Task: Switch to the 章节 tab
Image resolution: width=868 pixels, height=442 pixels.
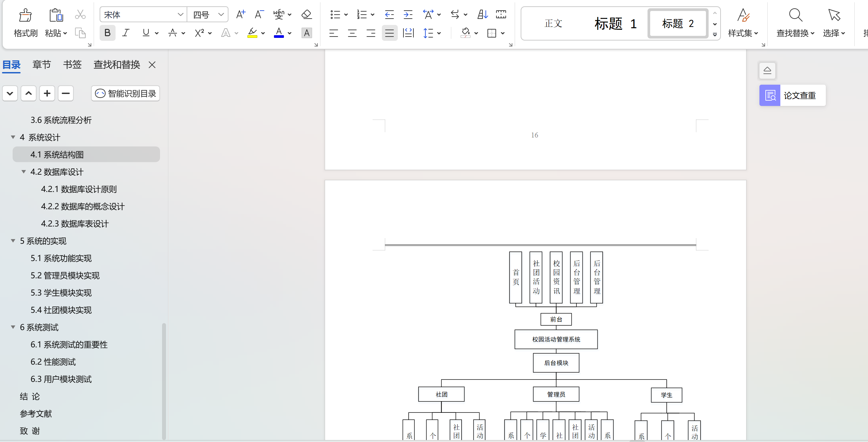Action: [x=42, y=64]
